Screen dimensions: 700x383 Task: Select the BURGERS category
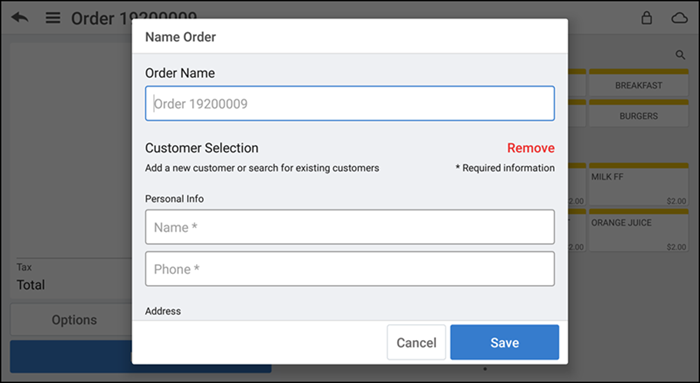coord(638,114)
